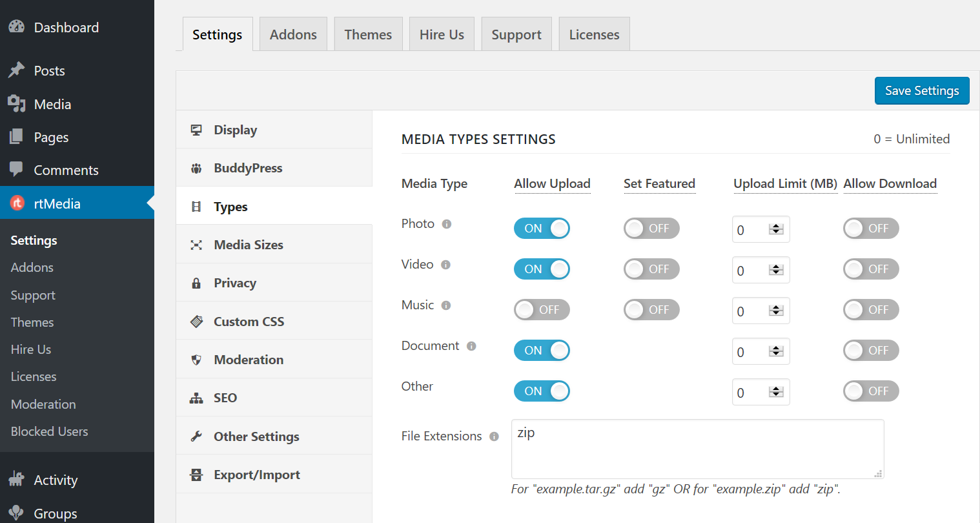980x523 pixels.
Task: Open the Export/Import icon
Action: (196, 474)
